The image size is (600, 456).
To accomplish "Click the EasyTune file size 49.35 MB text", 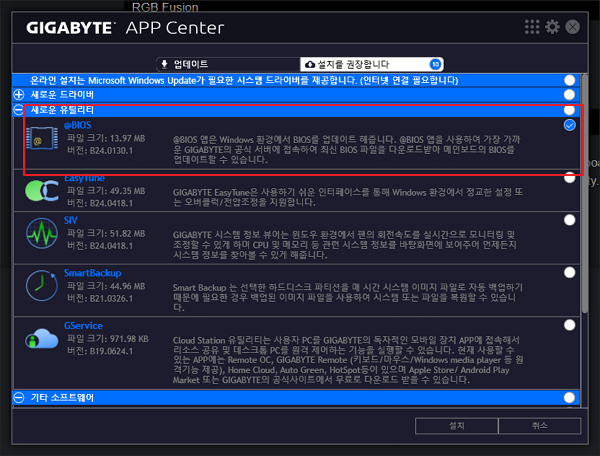I will click(106, 191).
